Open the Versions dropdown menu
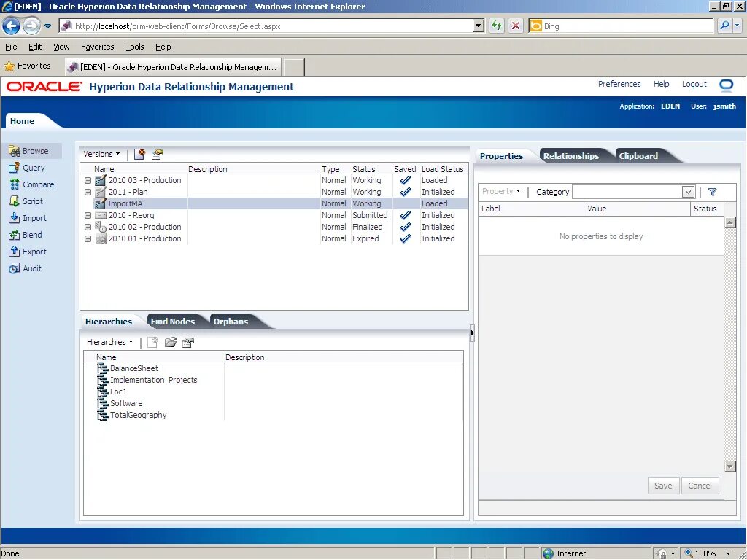The width and height of the screenshot is (747, 560). (x=101, y=154)
